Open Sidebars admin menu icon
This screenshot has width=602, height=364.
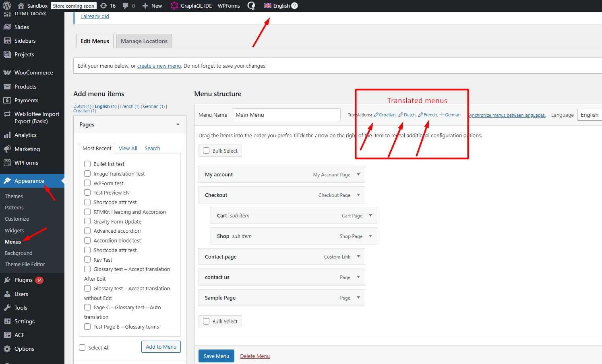[x=7, y=41]
